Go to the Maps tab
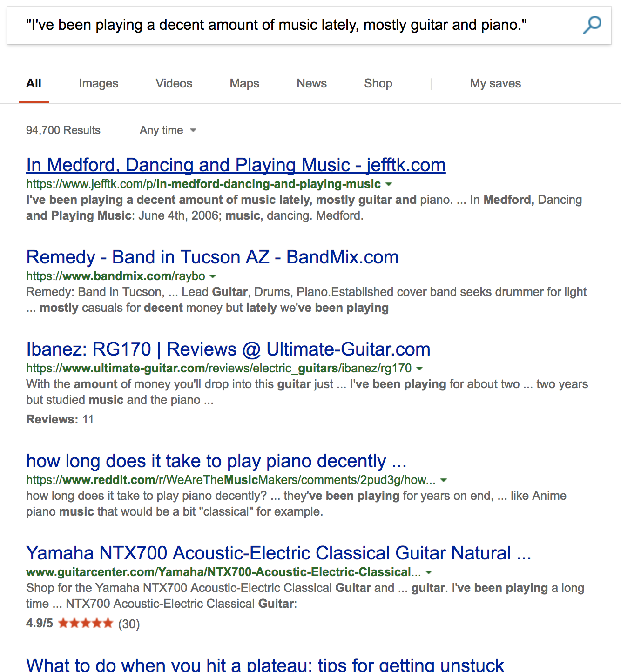 pyautogui.click(x=244, y=84)
